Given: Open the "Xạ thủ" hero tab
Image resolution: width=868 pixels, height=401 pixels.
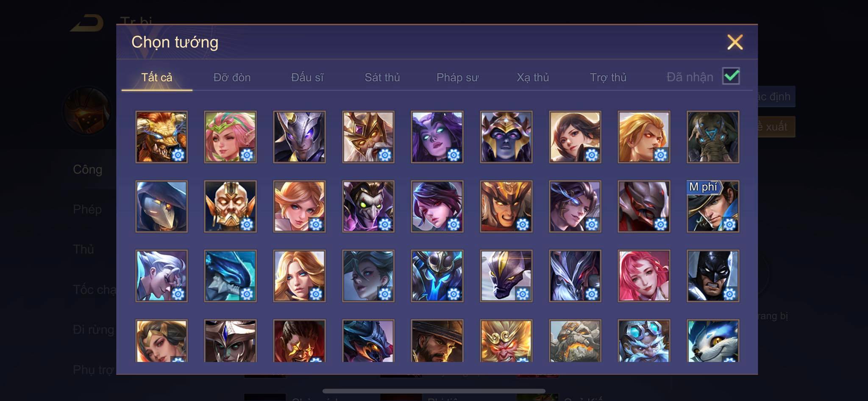Looking at the screenshot, I should pyautogui.click(x=533, y=77).
